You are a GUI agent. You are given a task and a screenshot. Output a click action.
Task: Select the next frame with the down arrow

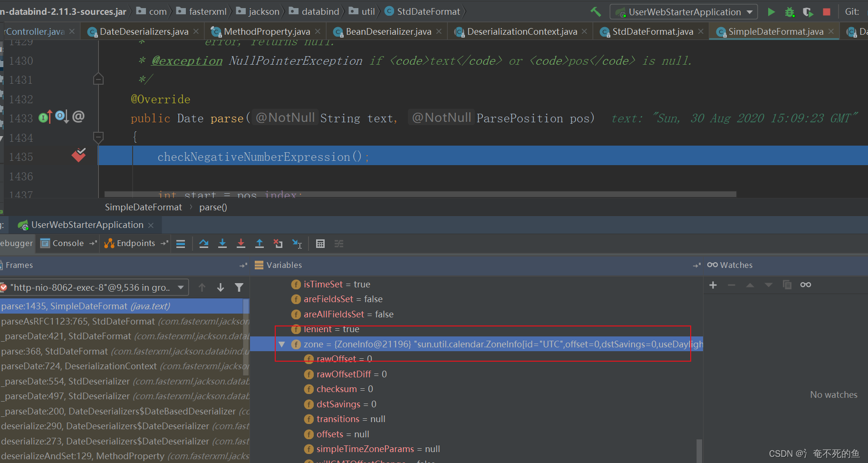pyautogui.click(x=221, y=287)
